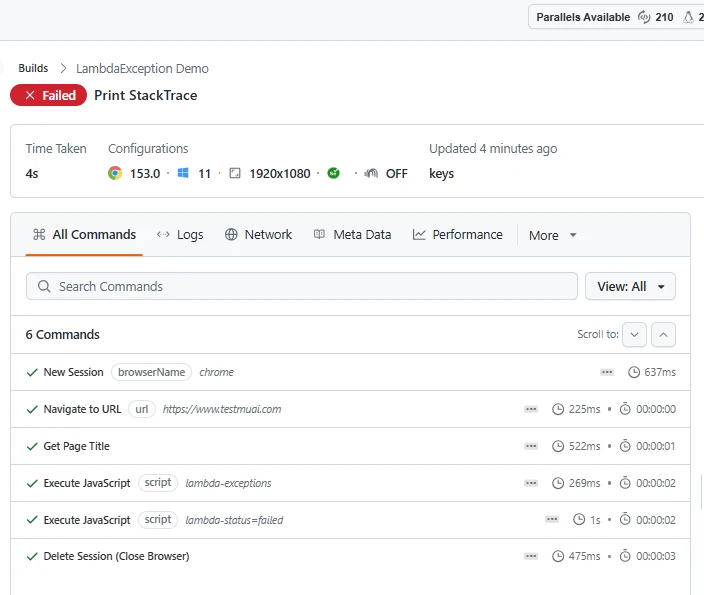The width and height of the screenshot is (704, 595).
Task: Click the Windows OS icon
Action: (x=183, y=173)
